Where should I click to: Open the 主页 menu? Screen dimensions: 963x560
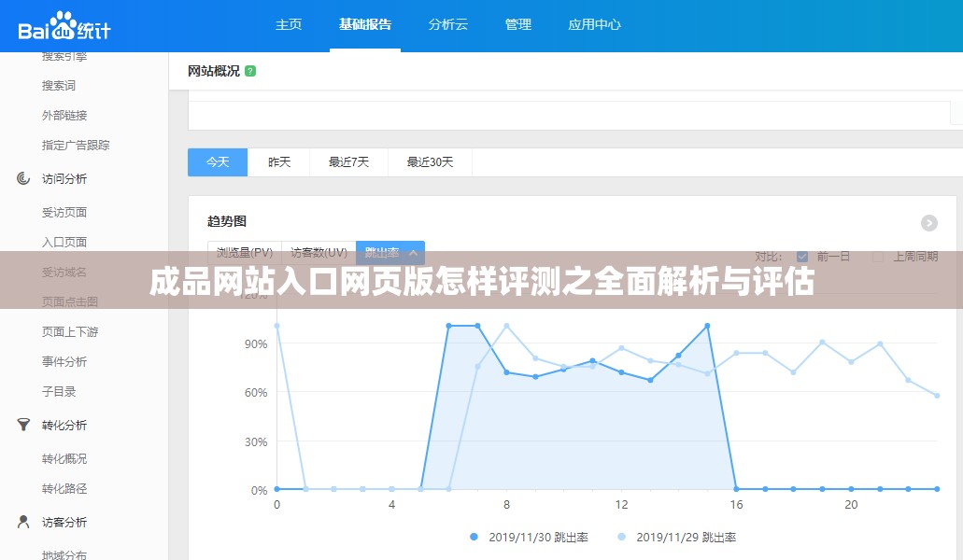289,24
